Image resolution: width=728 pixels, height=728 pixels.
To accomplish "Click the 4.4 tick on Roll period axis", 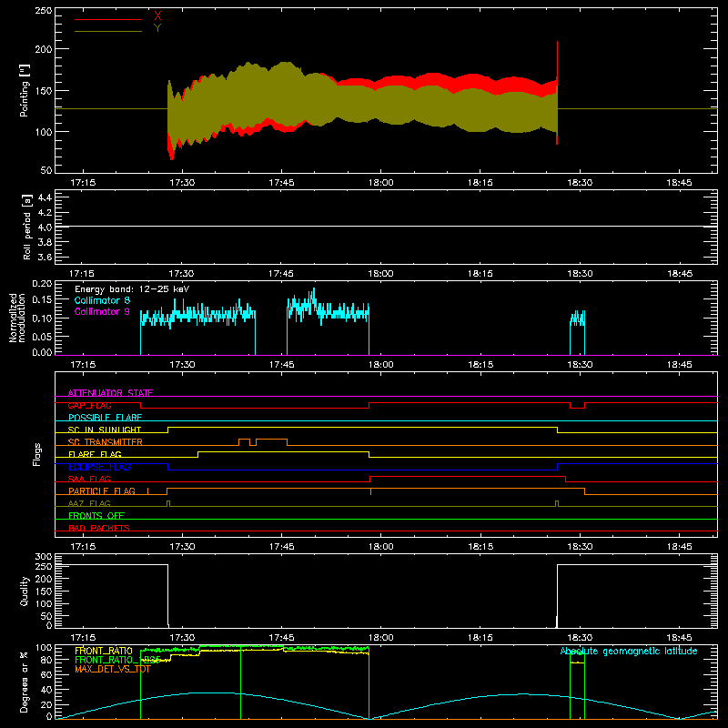I will pyautogui.click(x=45, y=197).
